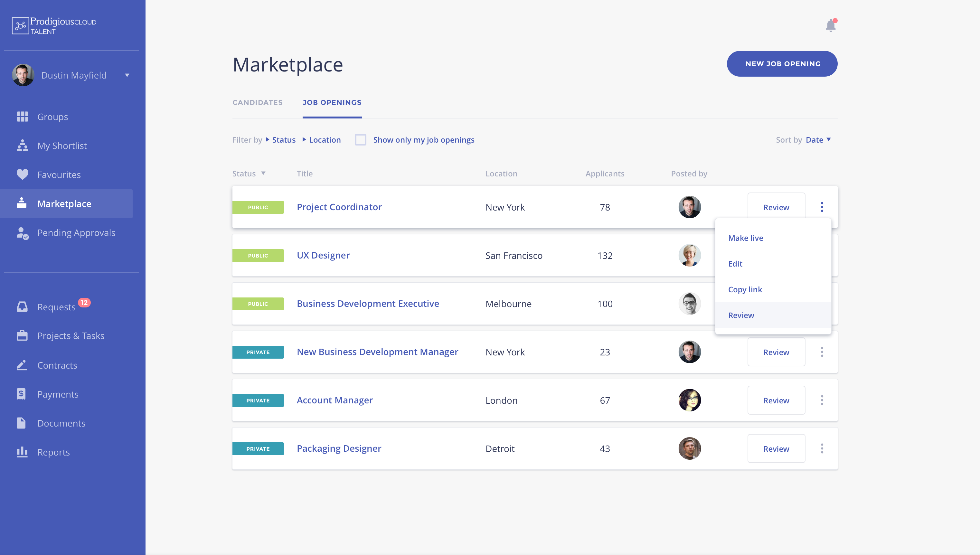980x555 pixels.
Task: Click poster avatar on Project Coordinator row
Action: pyautogui.click(x=690, y=207)
